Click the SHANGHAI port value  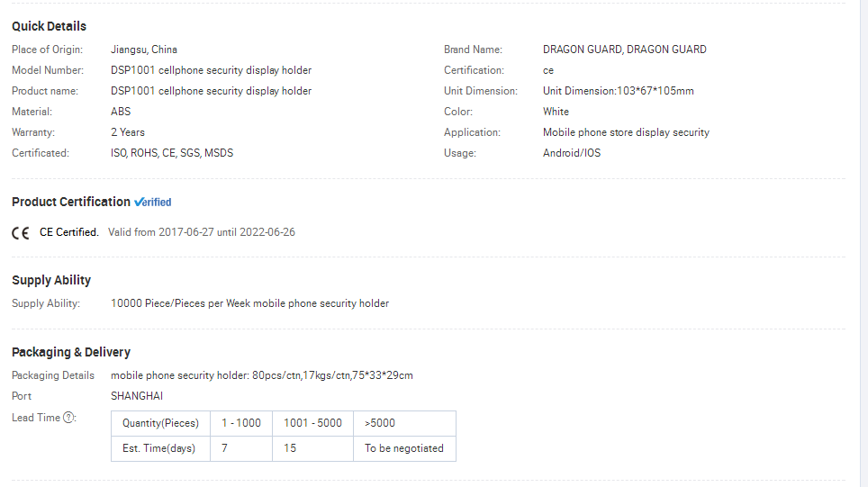point(137,396)
